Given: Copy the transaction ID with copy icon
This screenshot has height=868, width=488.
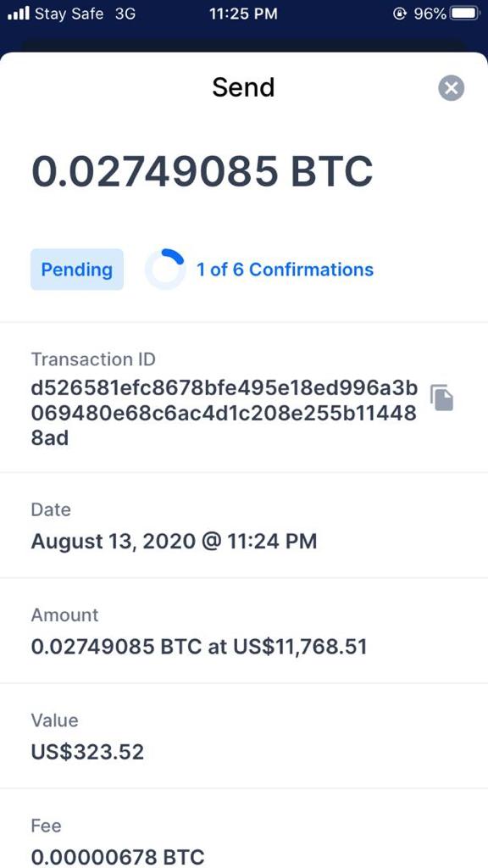Looking at the screenshot, I should point(441,398).
